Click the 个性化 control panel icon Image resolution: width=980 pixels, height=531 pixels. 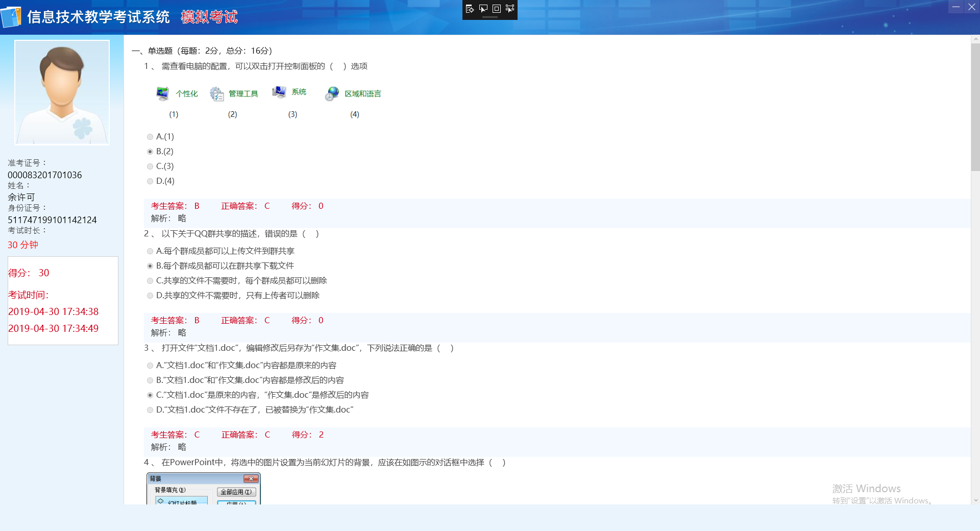163,93
